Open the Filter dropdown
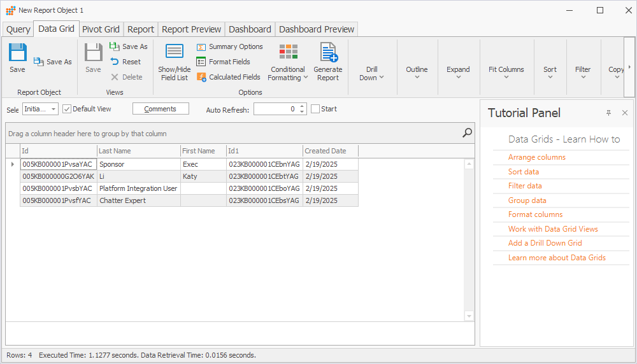This screenshot has height=364, width=637. pyautogui.click(x=583, y=73)
